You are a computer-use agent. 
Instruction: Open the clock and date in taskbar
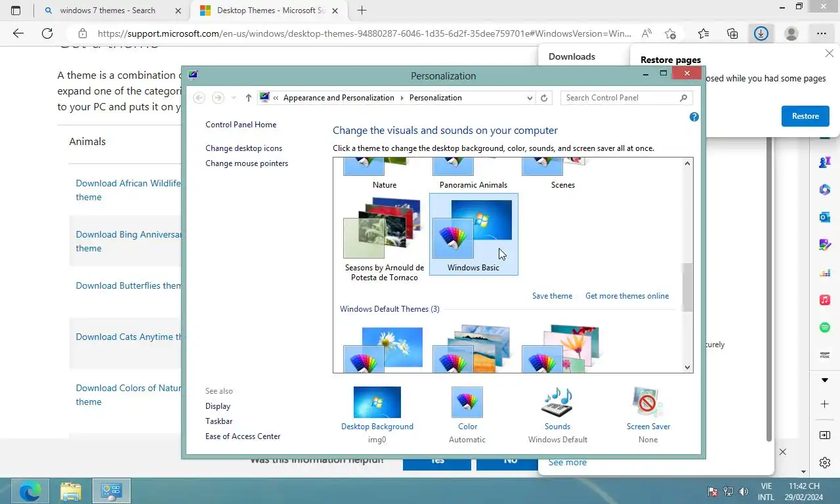click(x=804, y=492)
